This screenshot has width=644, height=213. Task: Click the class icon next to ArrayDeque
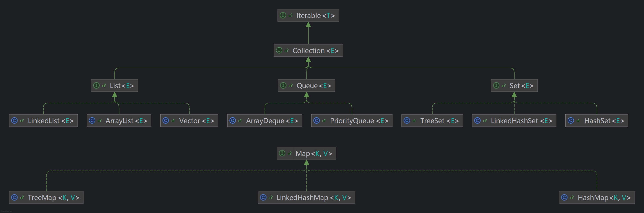pyautogui.click(x=232, y=121)
